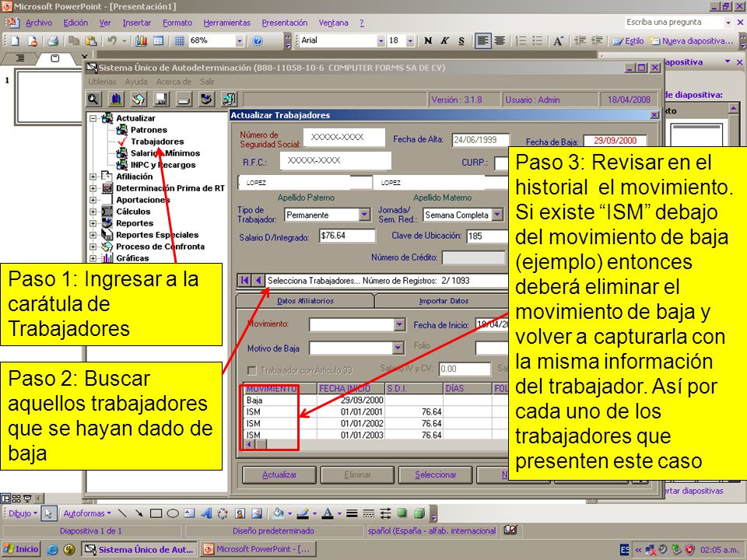Toggle the grid display icon
This screenshot has width=747, height=560.
(x=179, y=41)
